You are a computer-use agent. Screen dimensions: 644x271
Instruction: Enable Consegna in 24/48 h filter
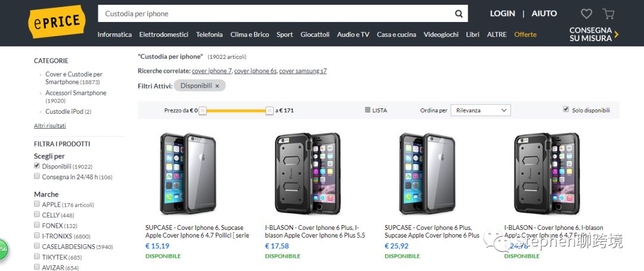(x=37, y=176)
